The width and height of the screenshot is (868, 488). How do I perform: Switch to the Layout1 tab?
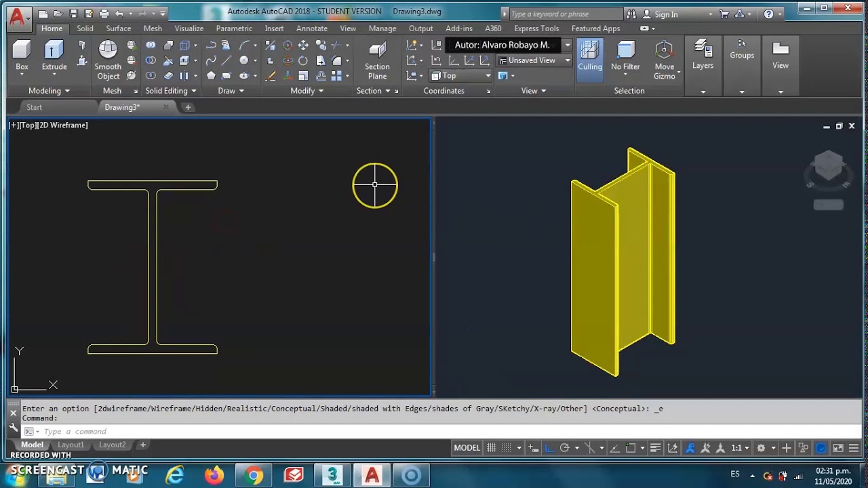(71, 445)
